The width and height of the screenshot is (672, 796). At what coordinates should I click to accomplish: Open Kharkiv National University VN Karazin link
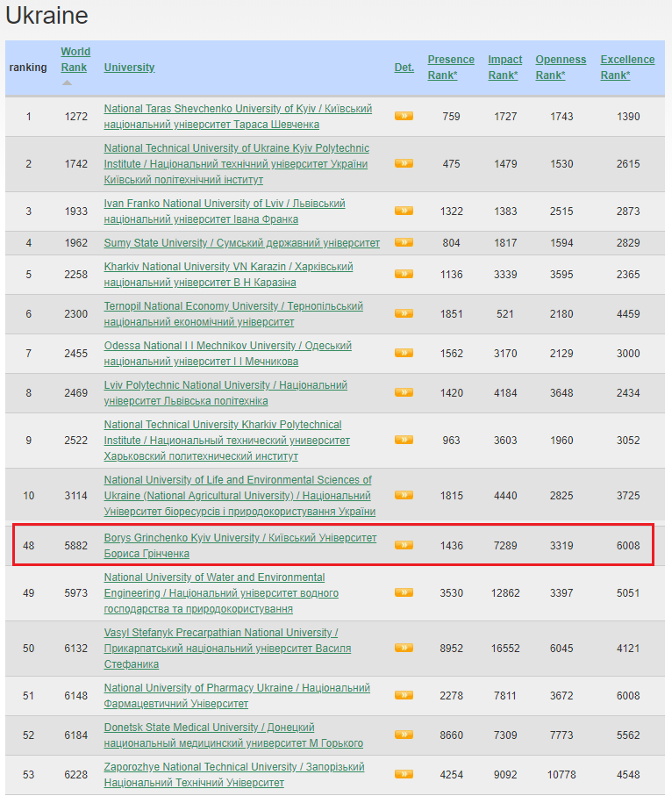tap(228, 274)
